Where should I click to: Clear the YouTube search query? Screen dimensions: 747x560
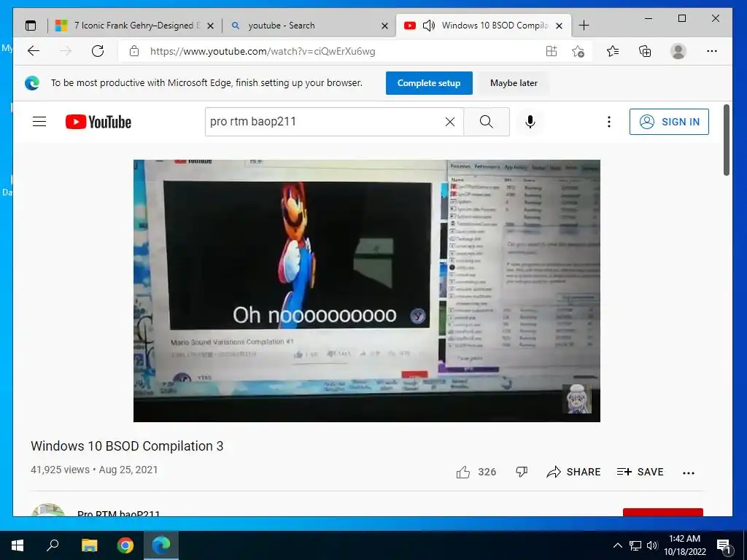tap(449, 122)
